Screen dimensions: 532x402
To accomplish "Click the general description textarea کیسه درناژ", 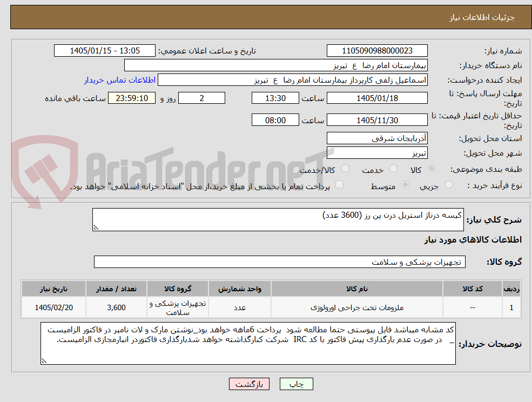I will click(278, 220).
